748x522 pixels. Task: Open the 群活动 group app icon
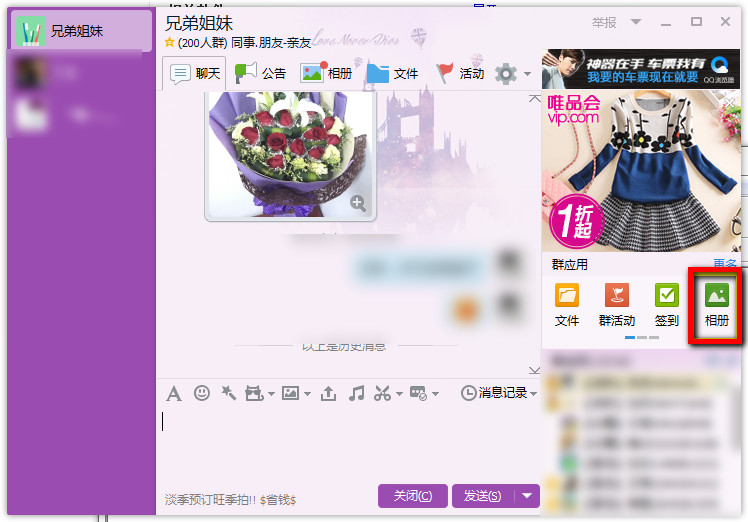(617, 305)
